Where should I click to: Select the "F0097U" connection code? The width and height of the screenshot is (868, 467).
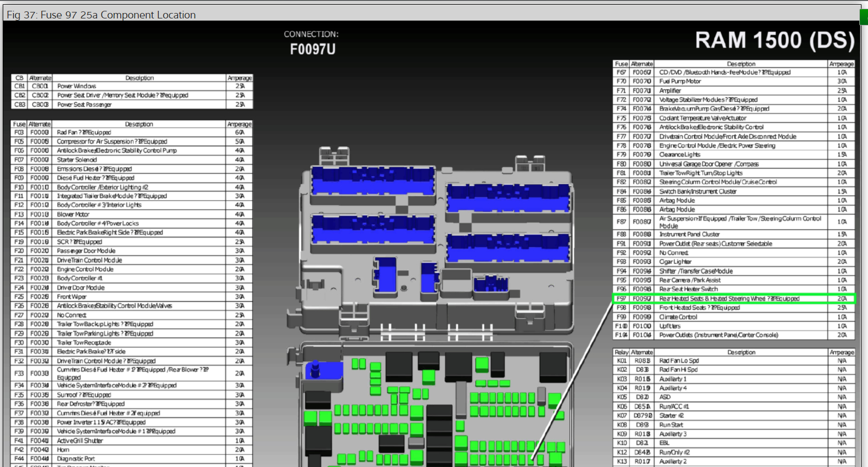pyautogui.click(x=313, y=49)
